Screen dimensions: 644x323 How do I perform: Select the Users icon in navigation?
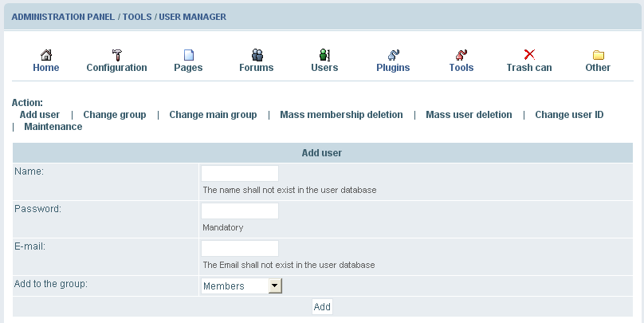[324, 55]
